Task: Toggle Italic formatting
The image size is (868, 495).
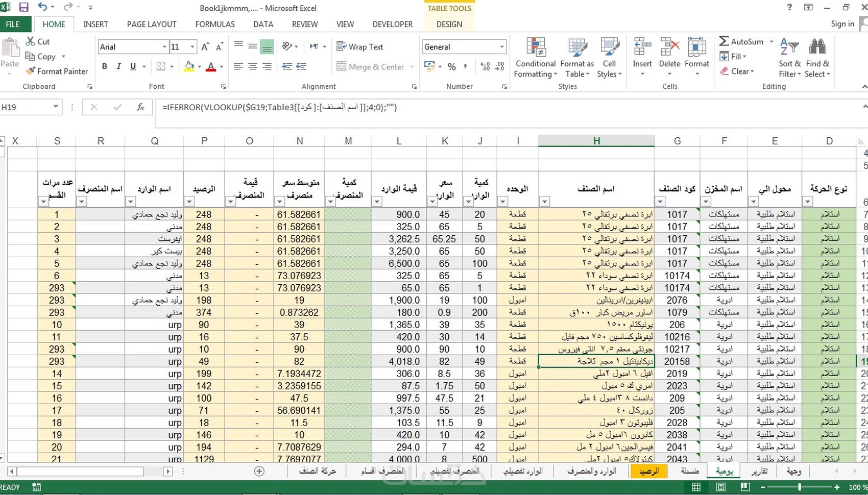Action: (x=119, y=66)
